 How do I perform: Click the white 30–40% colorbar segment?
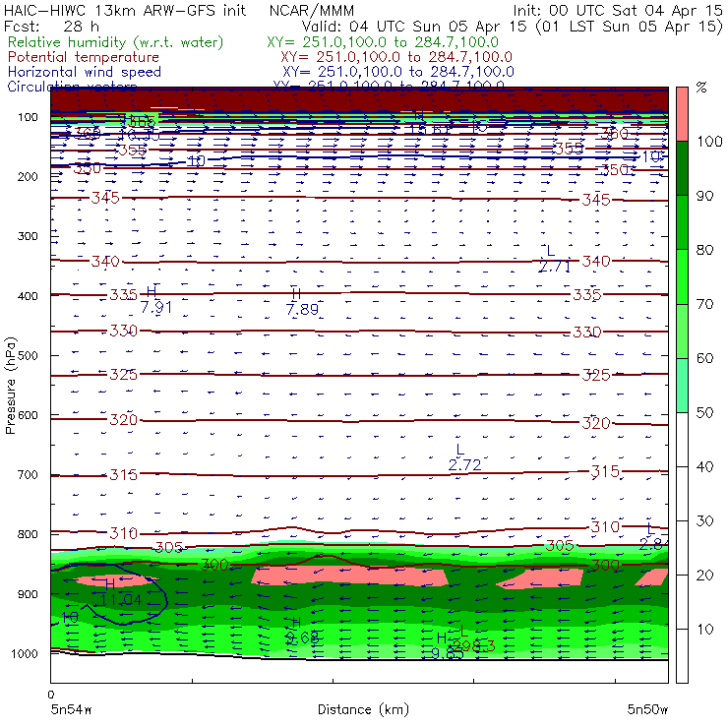(682, 494)
